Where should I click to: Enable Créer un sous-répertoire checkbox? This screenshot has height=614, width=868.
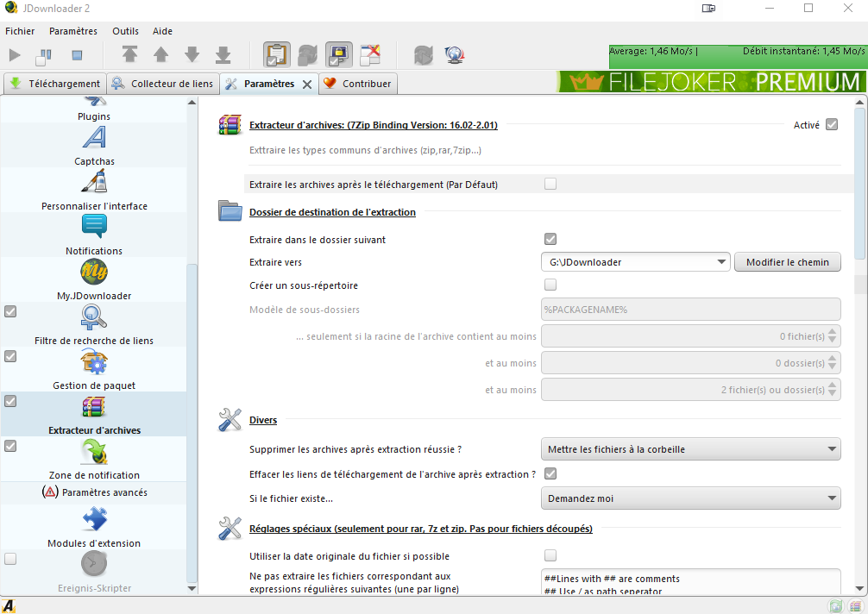point(550,285)
